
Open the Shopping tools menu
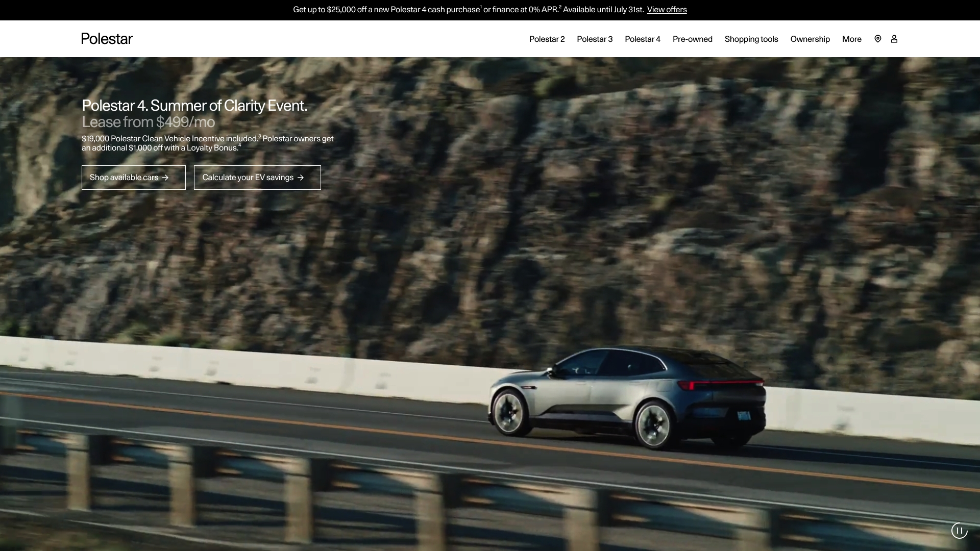(751, 39)
